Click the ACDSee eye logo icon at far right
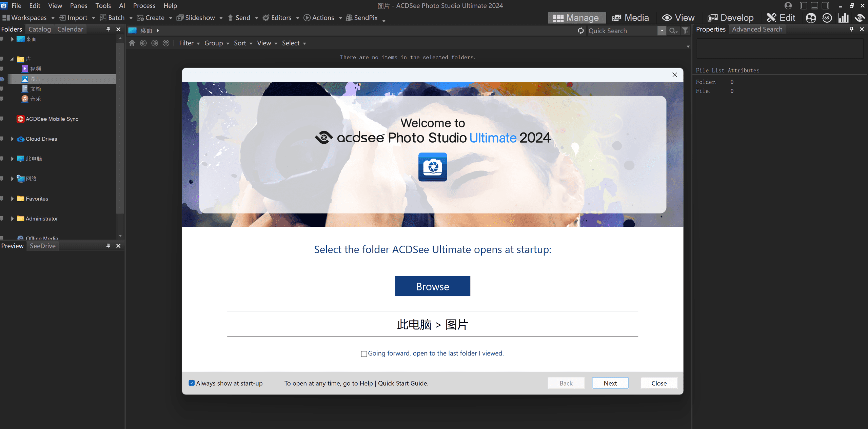 pyautogui.click(x=860, y=18)
